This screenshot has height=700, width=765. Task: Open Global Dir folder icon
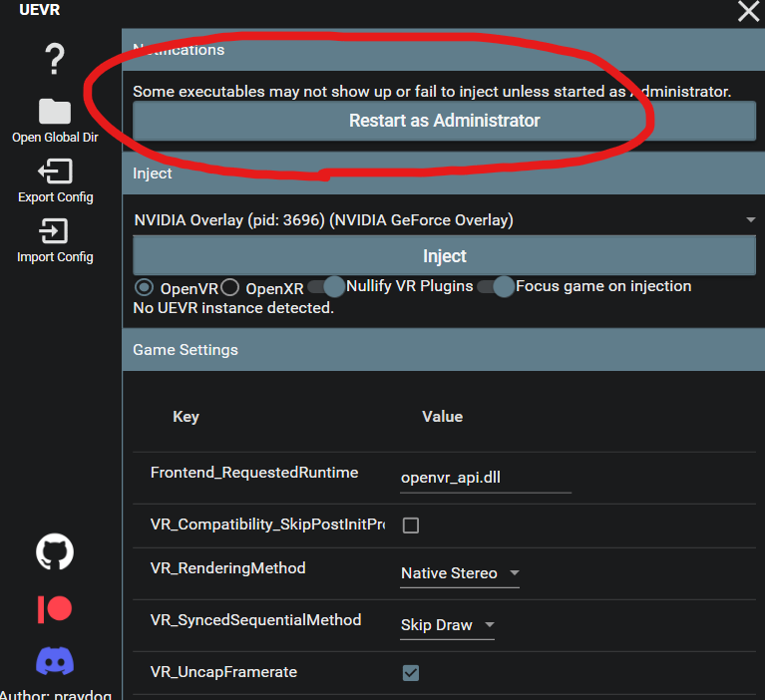click(55, 112)
